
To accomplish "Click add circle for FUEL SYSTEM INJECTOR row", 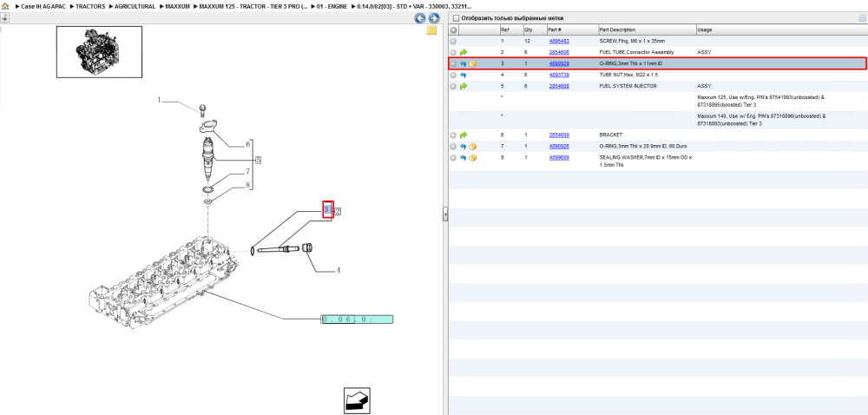I will [453, 86].
